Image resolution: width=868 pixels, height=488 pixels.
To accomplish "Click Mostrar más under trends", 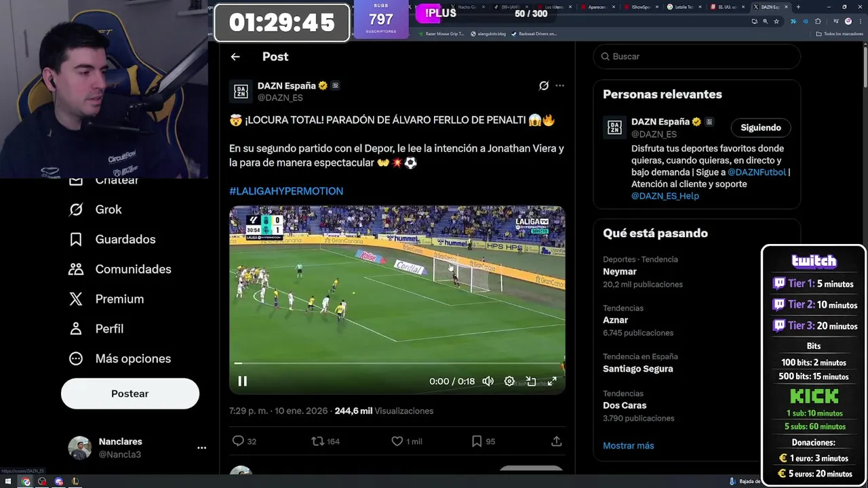I will pos(629,445).
